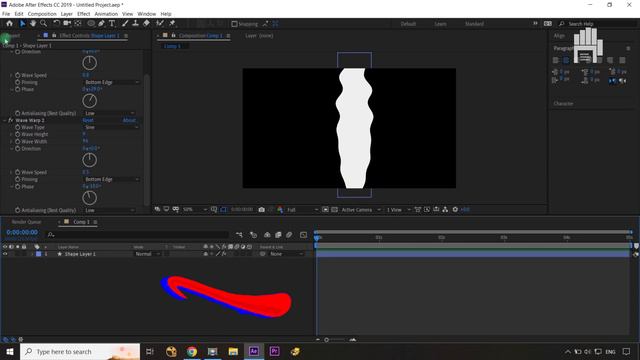This screenshot has height=360, width=640.
Task: Select the Puppet Pin tool
Action: [172, 24]
